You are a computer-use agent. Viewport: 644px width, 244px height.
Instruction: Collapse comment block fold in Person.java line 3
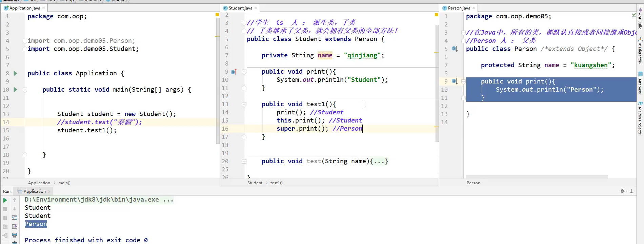(463, 33)
